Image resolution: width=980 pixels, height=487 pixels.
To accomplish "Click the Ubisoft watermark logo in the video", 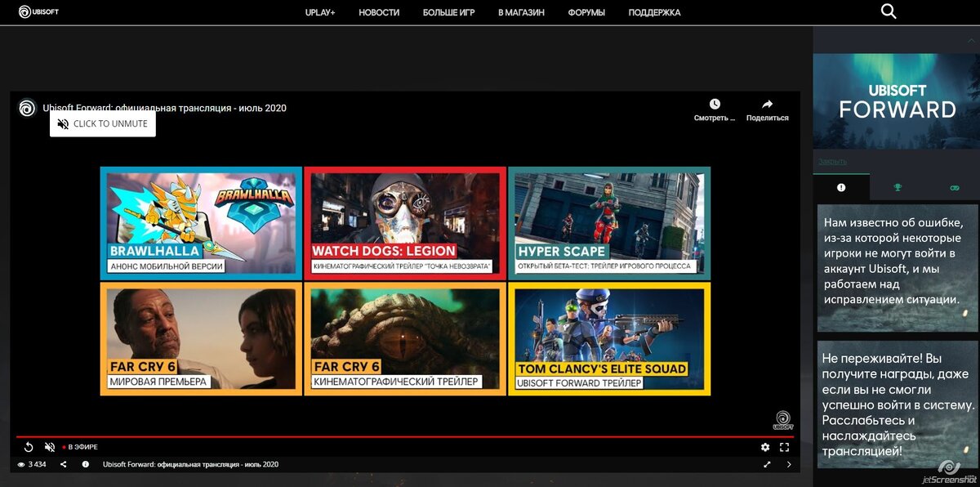I will coord(782,420).
